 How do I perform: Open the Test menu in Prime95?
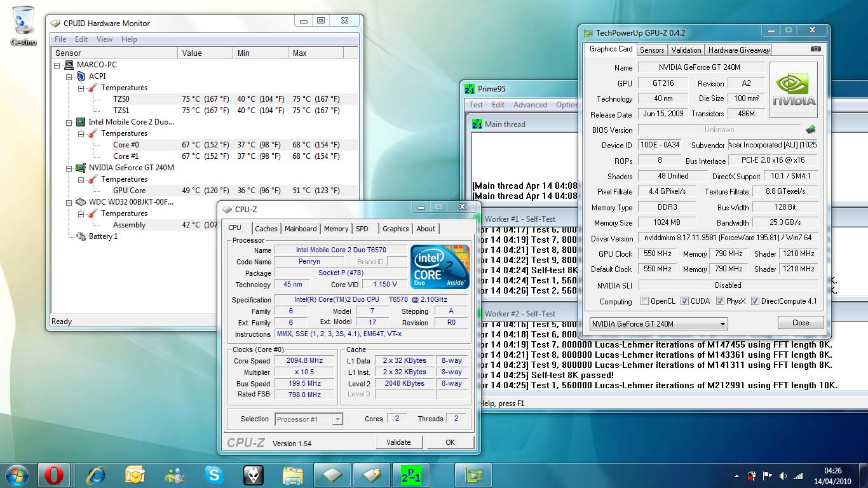[x=476, y=105]
